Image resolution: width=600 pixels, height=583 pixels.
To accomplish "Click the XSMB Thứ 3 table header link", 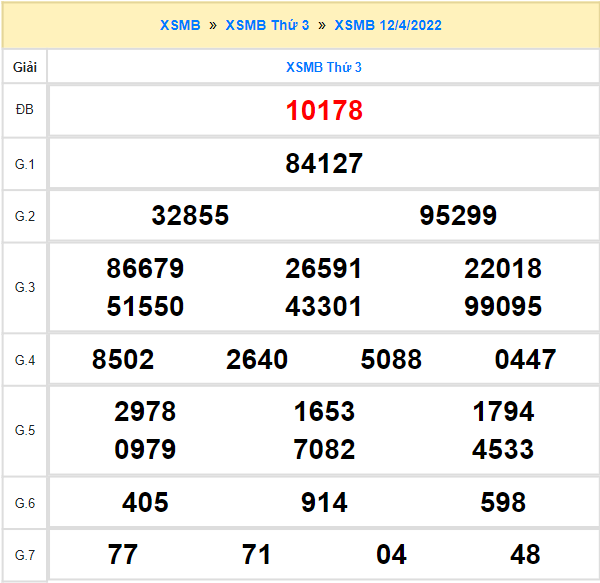I will pyautogui.click(x=324, y=67).
